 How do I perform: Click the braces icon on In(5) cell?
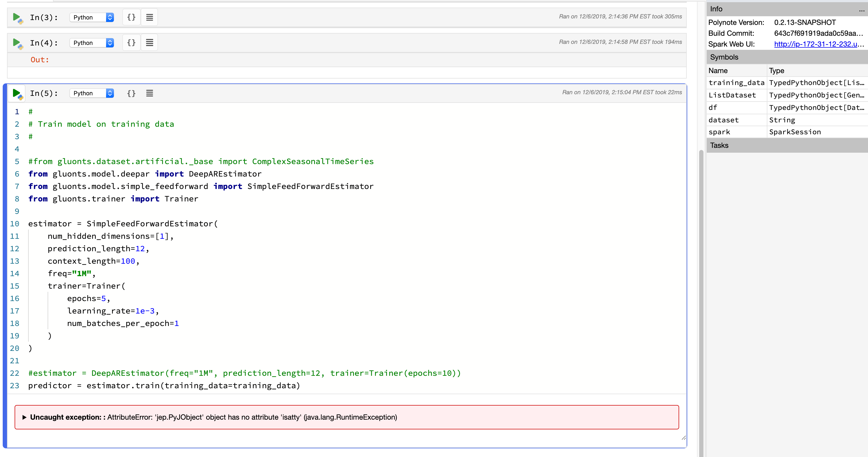pyautogui.click(x=131, y=93)
